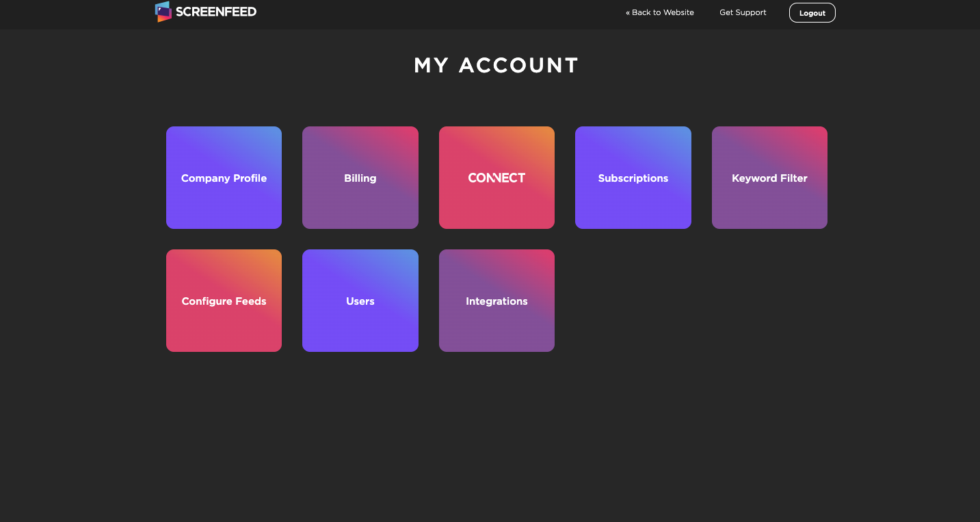The width and height of the screenshot is (980, 522).
Task: Click the Logout button
Action: tap(812, 13)
